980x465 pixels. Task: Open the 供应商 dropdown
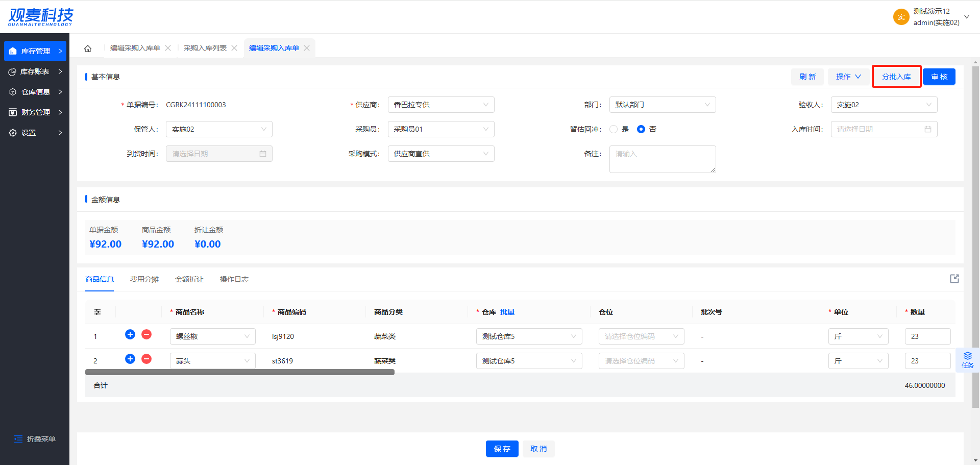coord(440,105)
